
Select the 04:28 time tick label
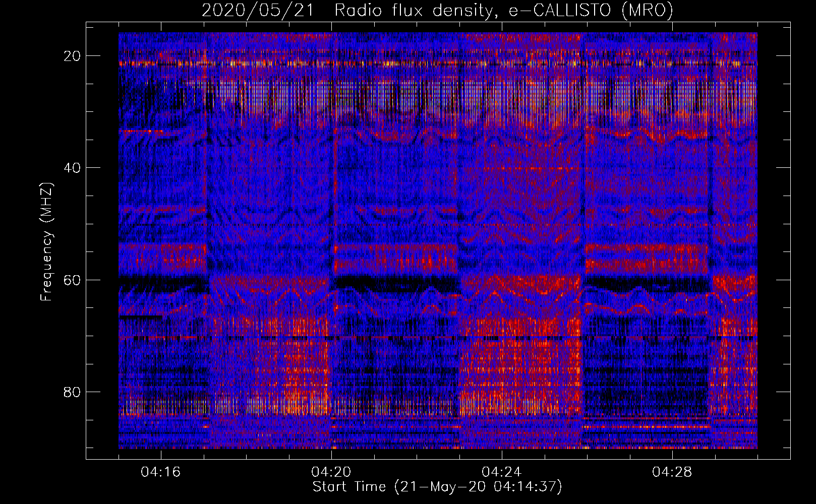(x=672, y=472)
